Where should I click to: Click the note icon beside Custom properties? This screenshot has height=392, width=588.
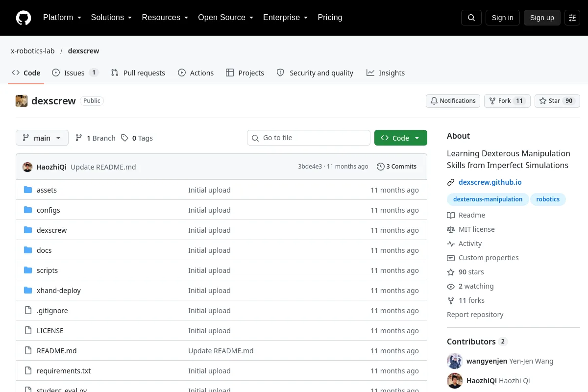pyautogui.click(x=451, y=258)
